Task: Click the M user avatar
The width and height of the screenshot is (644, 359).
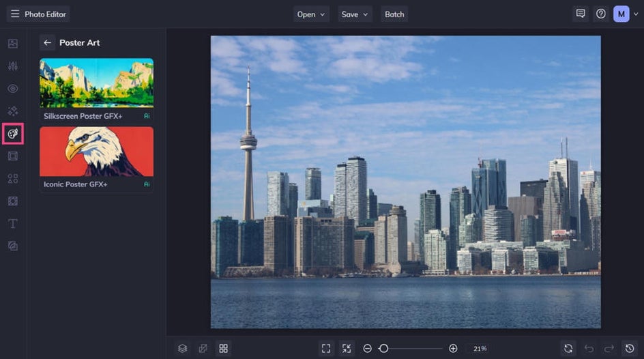Action: tap(621, 14)
